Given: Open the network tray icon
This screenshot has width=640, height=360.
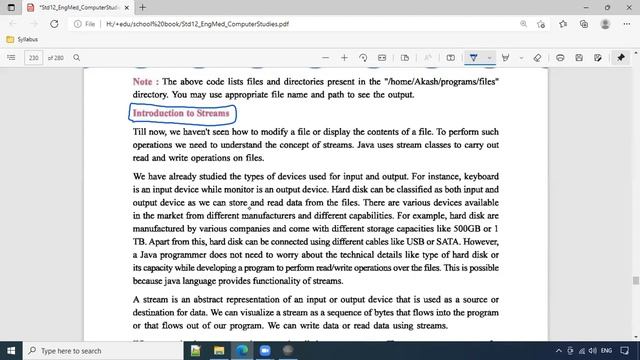Looking at the screenshot, I should [582, 351].
